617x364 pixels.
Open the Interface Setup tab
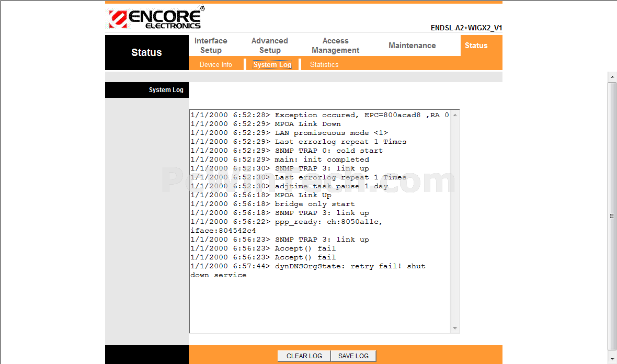click(x=211, y=45)
